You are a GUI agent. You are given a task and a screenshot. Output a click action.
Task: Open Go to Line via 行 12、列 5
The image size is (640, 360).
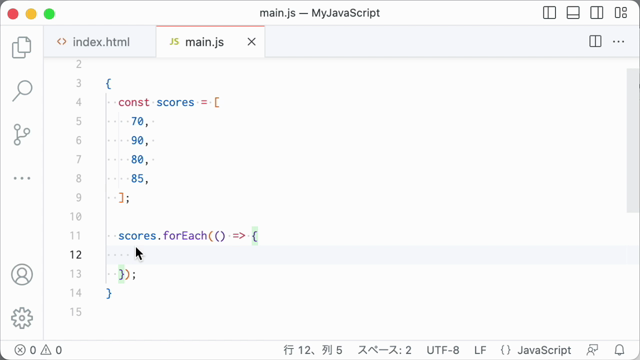coord(313,350)
